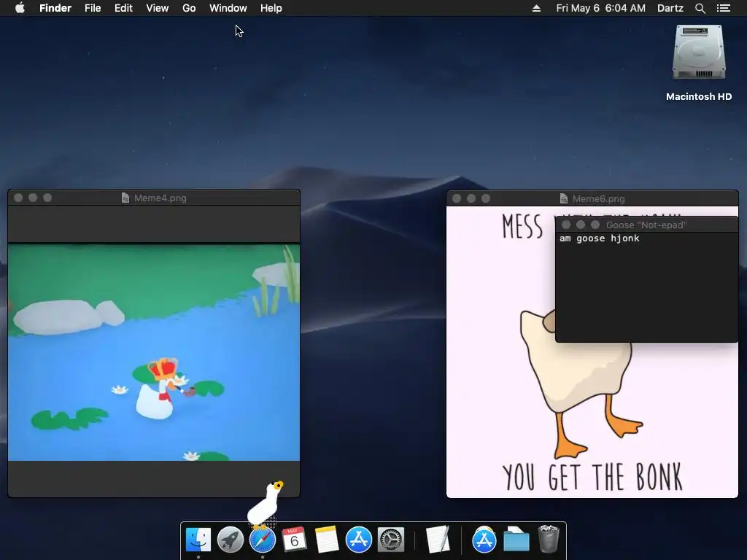Image resolution: width=747 pixels, height=560 pixels.
Task: Open System Preferences gear in Dock
Action: pyautogui.click(x=391, y=540)
